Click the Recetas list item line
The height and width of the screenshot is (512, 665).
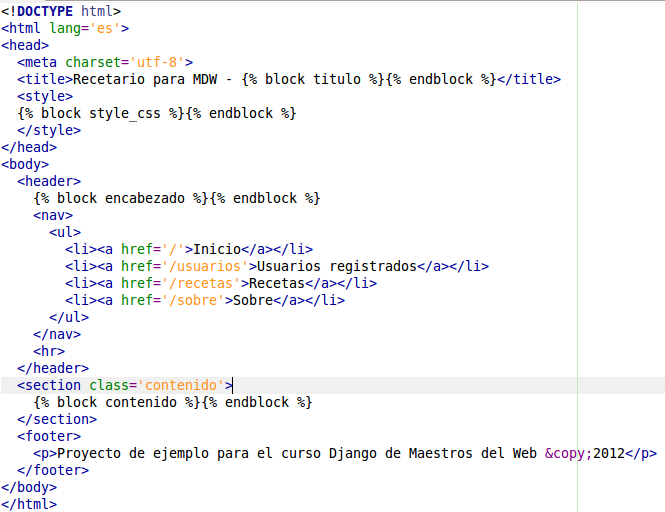click(x=221, y=283)
